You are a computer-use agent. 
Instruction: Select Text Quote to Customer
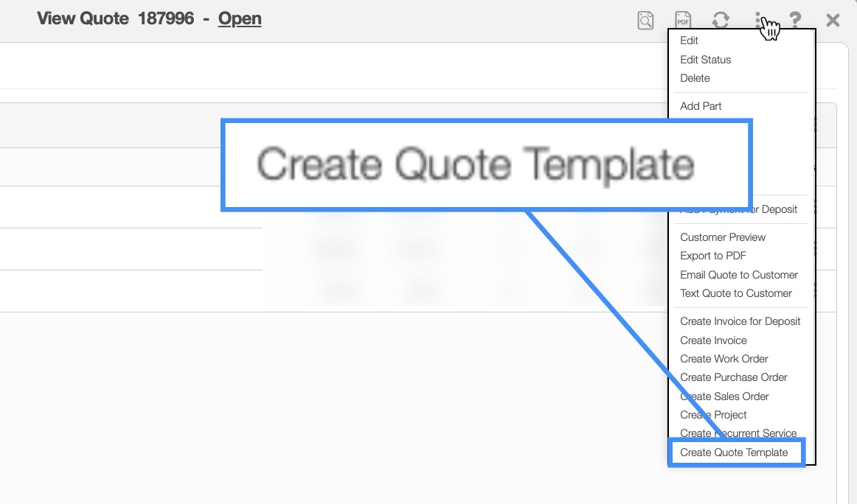[x=736, y=293]
